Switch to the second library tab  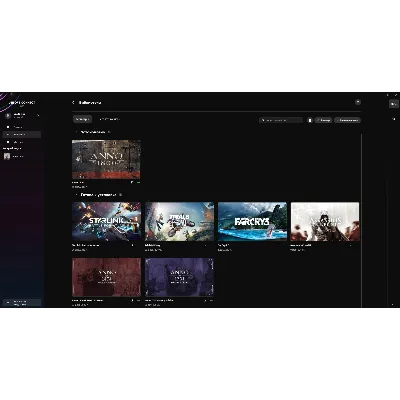point(109,119)
